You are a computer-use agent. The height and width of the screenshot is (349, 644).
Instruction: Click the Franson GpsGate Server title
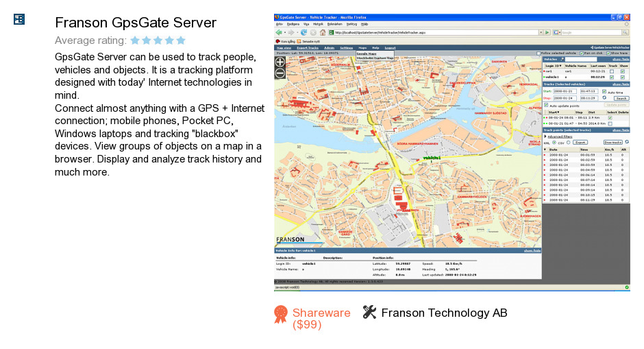[136, 23]
